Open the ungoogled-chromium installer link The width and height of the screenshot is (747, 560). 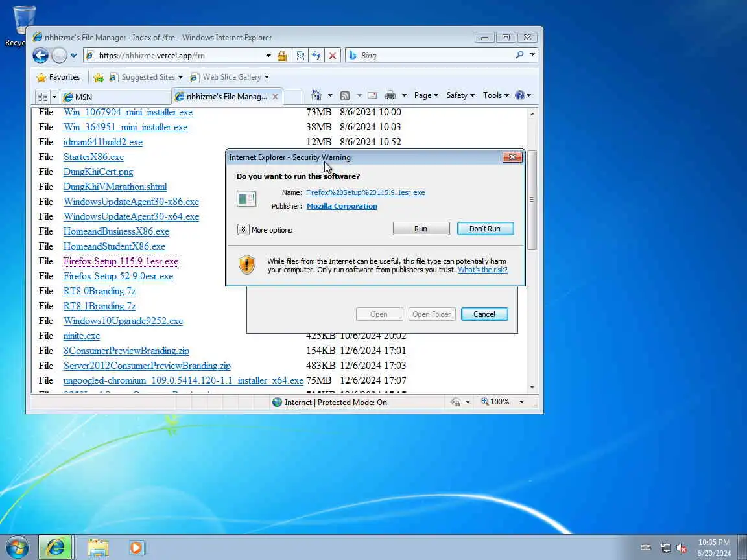coord(184,380)
